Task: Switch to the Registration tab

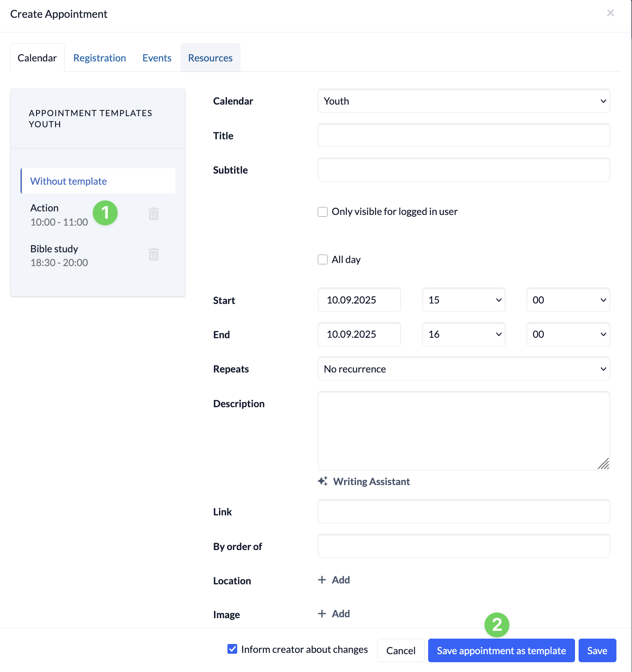Action: tap(100, 58)
